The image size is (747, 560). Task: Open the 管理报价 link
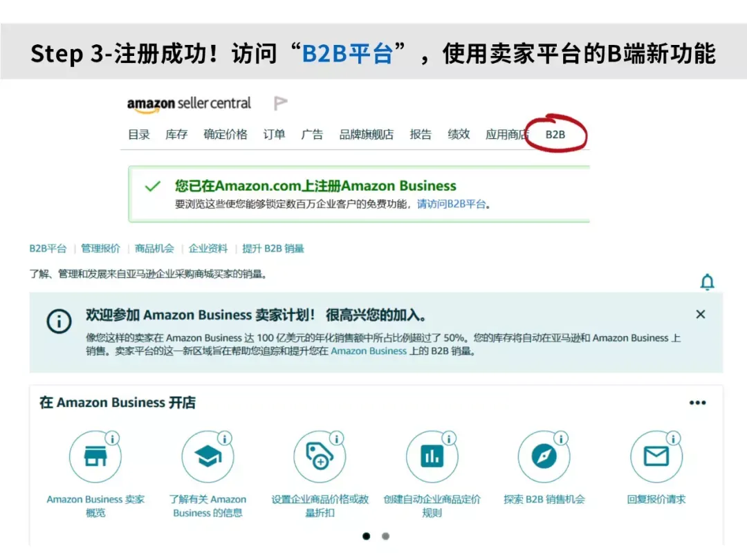click(100, 249)
